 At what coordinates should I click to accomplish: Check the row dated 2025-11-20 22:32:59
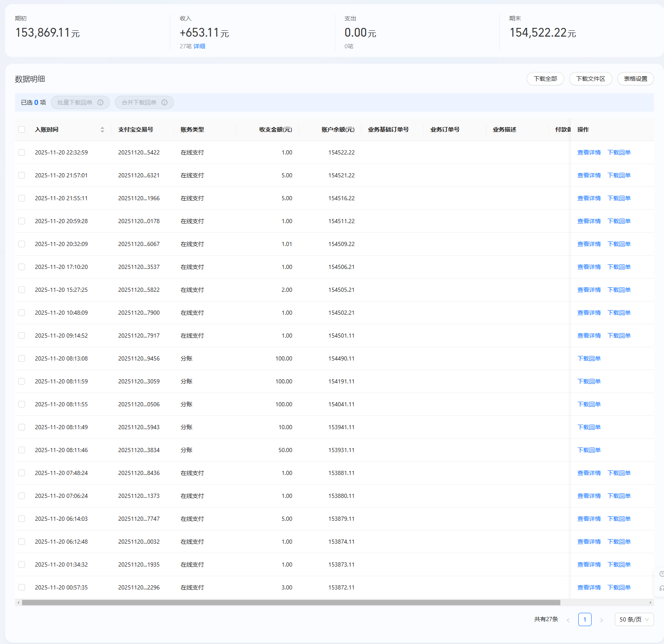(22, 152)
